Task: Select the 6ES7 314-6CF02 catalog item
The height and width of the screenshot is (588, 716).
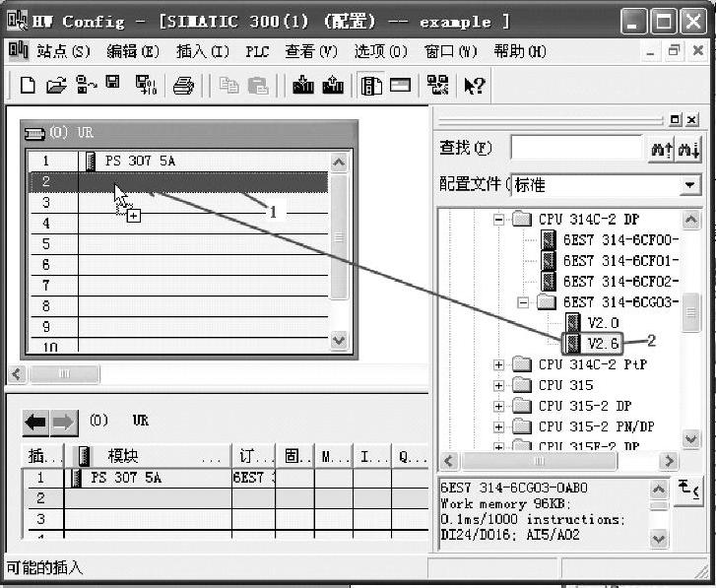Action: (x=610, y=282)
